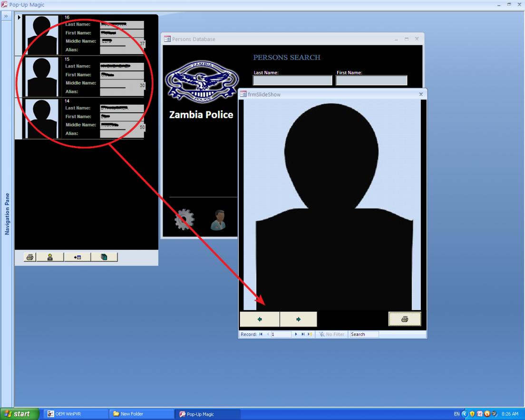
Task: Click the First Name search field in Persons Search
Action: pos(371,80)
